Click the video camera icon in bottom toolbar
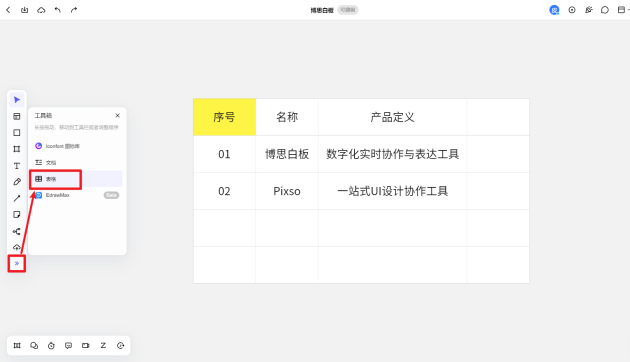The image size is (630, 362). pyautogui.click(x=86, y=346)
